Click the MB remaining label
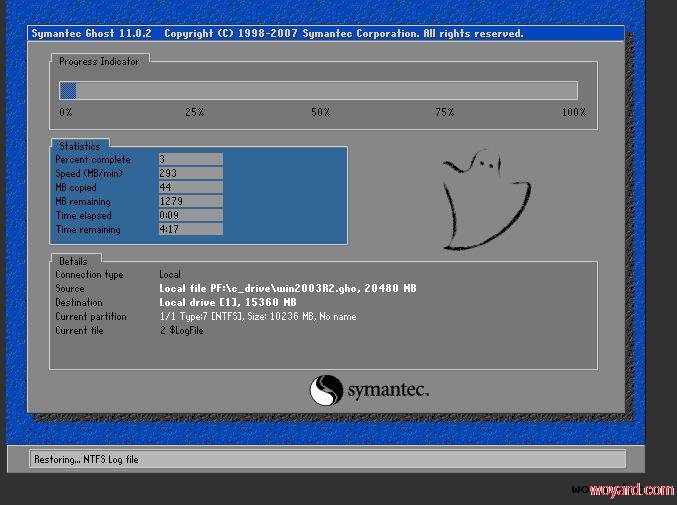The width and height of the screenshot is (677, 505). click(x=83, y=202)
